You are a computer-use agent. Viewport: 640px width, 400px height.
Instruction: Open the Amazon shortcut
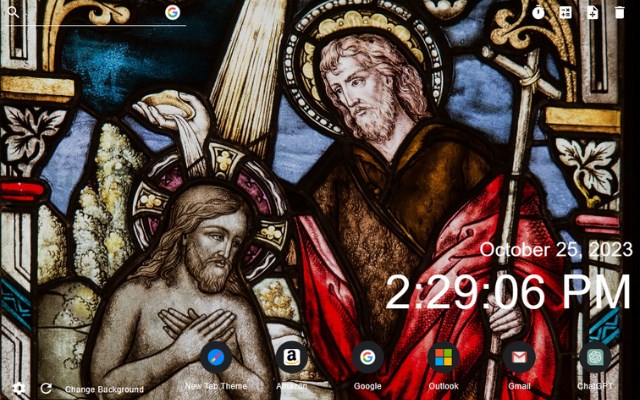click(291, 358)
